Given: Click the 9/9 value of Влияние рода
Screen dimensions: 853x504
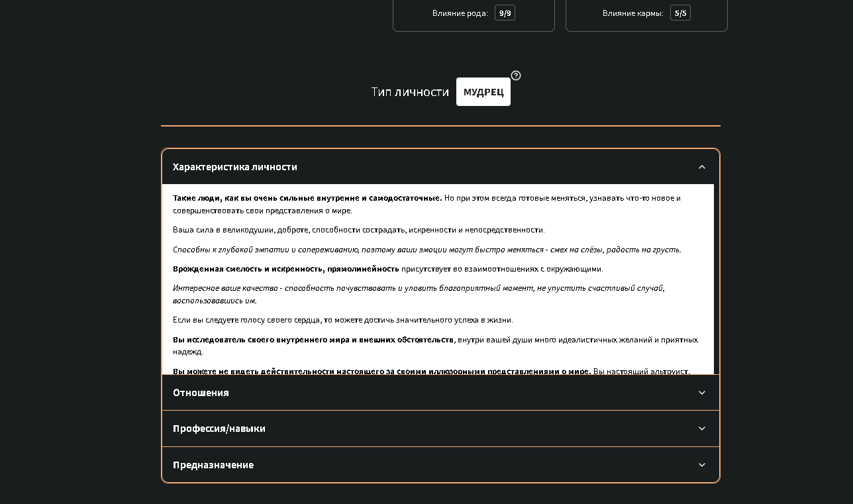Looking at the screenshot, I should coord(505,13).
